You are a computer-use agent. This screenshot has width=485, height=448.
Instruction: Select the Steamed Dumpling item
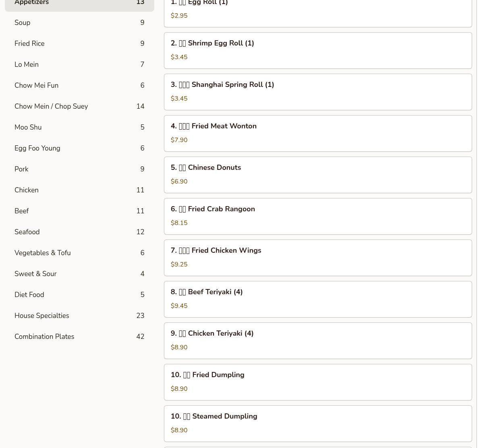[x=318, y=423]
